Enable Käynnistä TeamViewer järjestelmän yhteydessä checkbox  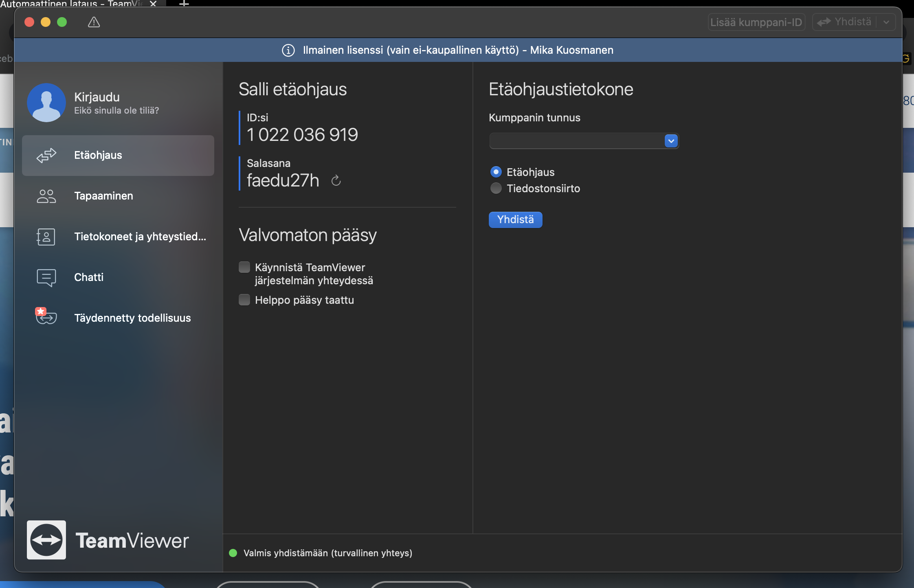[244, 267]
